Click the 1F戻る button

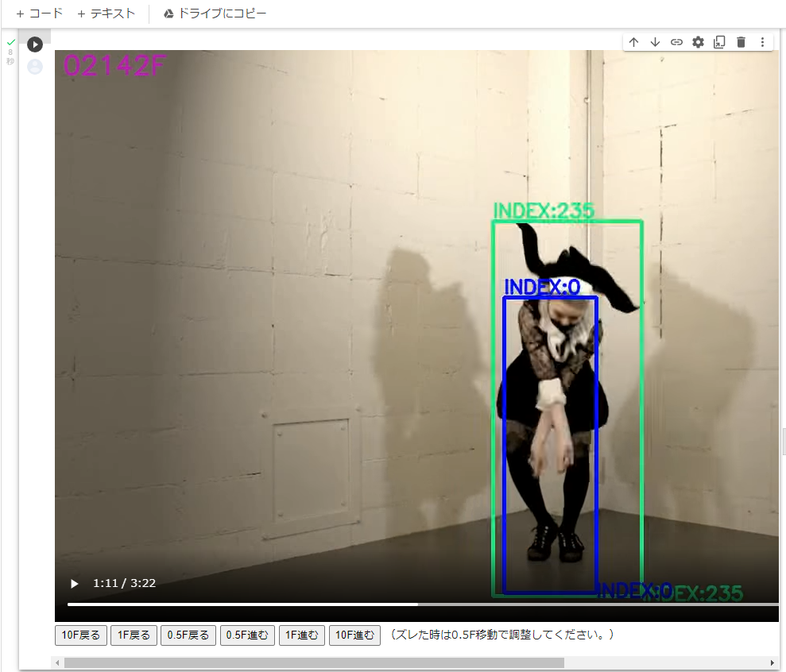(x=134, y=635)
